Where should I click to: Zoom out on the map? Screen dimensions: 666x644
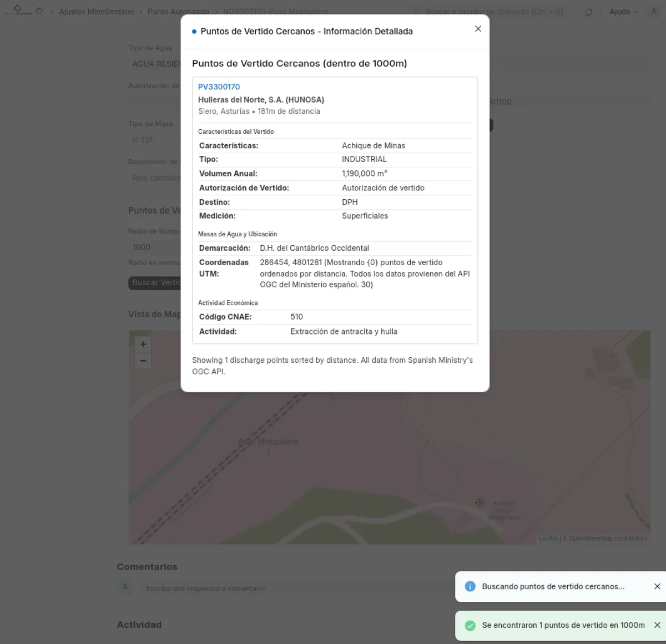[x=143, y=361]
